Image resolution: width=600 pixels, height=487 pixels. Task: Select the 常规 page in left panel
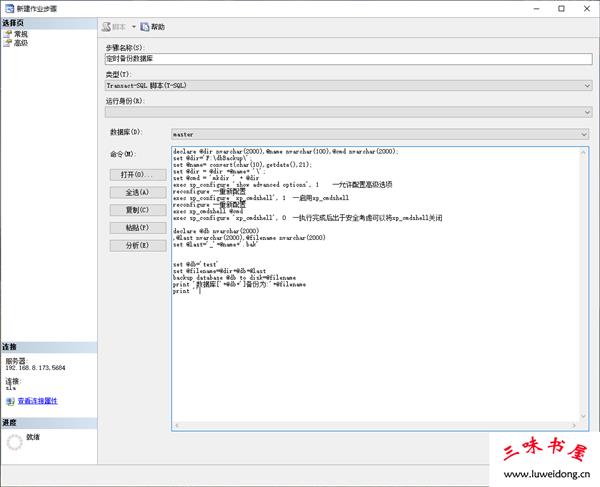click(x=20, y=34)
